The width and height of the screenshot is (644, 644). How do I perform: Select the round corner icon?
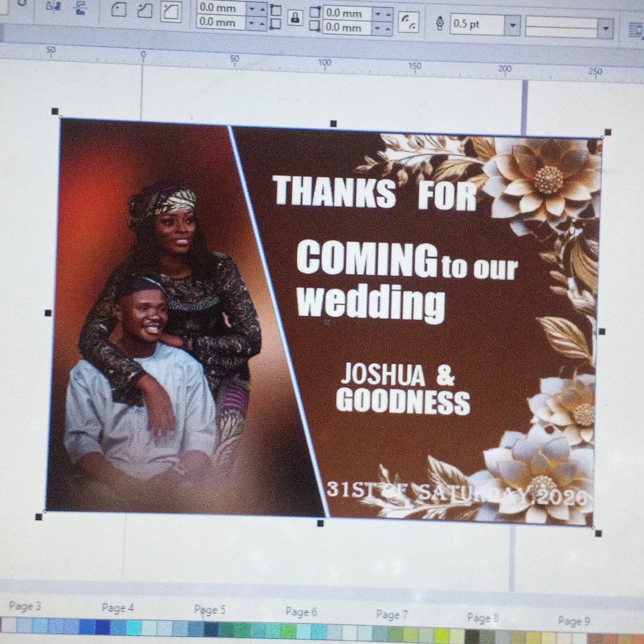click(x=119, y=10)
